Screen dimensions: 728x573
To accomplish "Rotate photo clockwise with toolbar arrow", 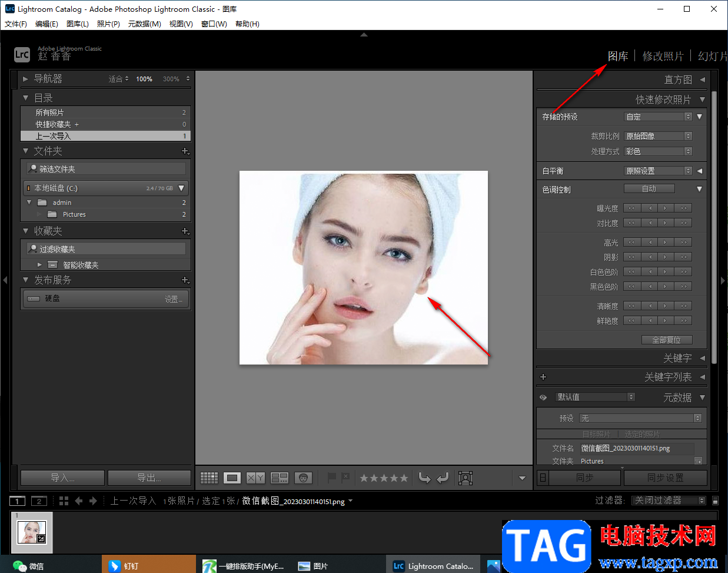I will [443, 478].
